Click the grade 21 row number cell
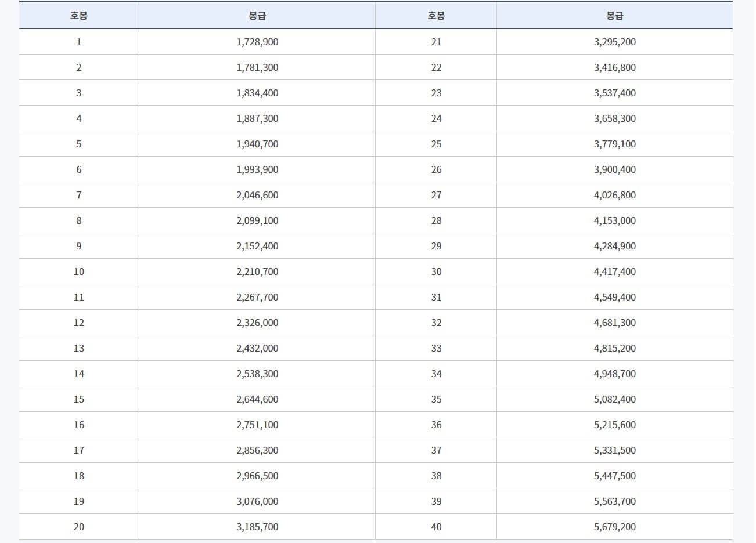Viewport: 756px width, 543px height. pyautogui.click(x=435, y=42)
